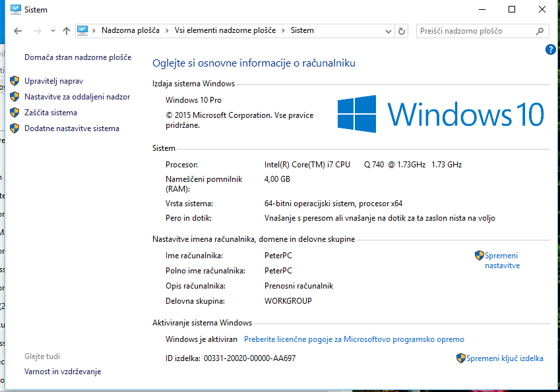Click the product ID 00331-20020-00000-AA697
560x392 pixels.
tap(249, 358)
